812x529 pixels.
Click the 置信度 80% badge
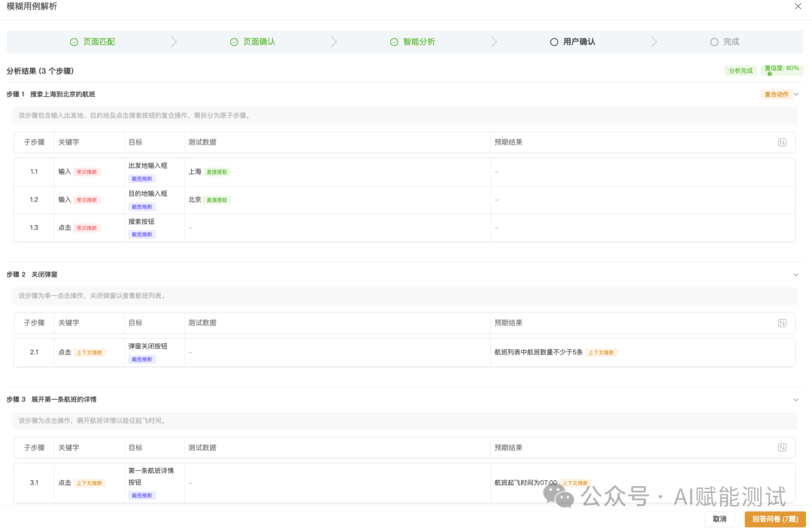[781, 70]
